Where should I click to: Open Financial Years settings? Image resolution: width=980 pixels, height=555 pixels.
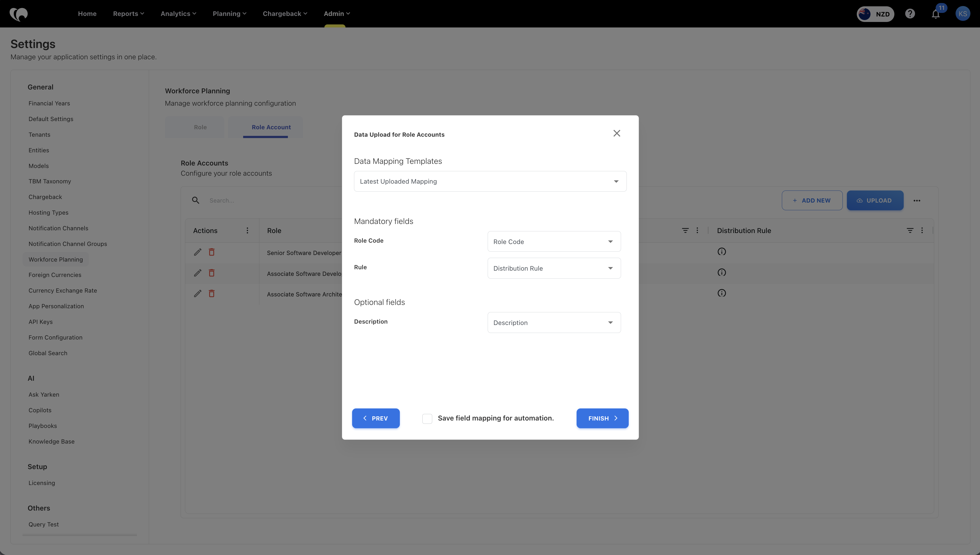(49, 103)
